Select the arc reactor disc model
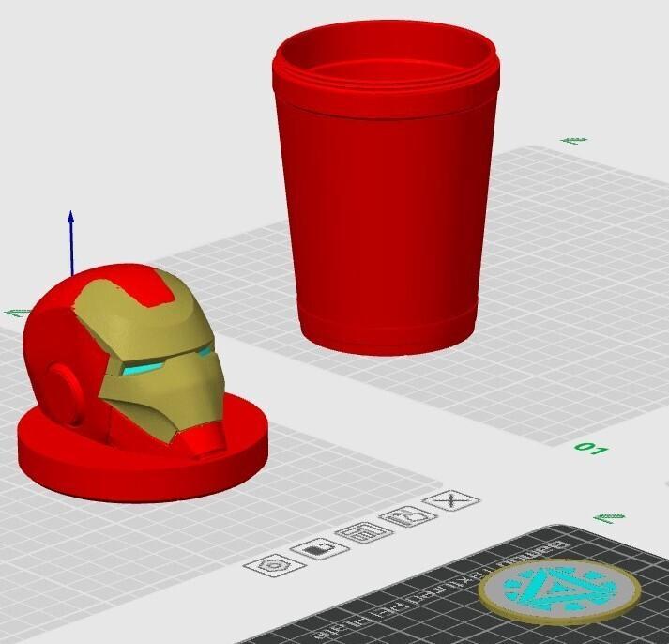Viewport: 669px width, 644px height. [560, 592]
